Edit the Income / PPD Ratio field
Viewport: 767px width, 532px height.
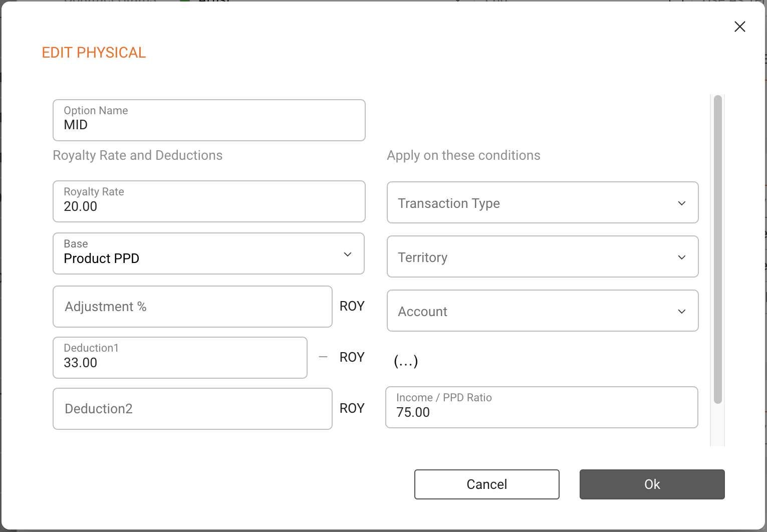542,407
